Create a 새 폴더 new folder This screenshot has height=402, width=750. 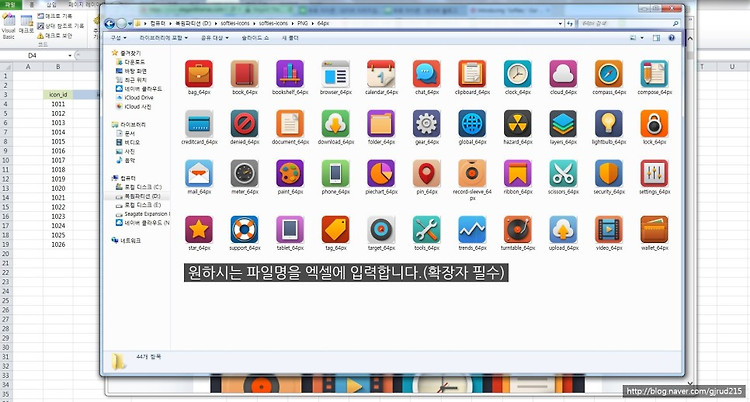(290, 38)
